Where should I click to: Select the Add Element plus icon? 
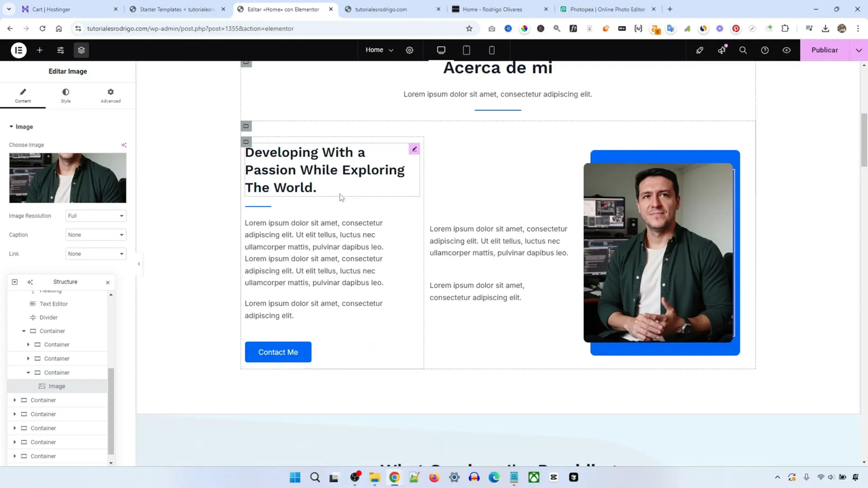coord(39,50)
